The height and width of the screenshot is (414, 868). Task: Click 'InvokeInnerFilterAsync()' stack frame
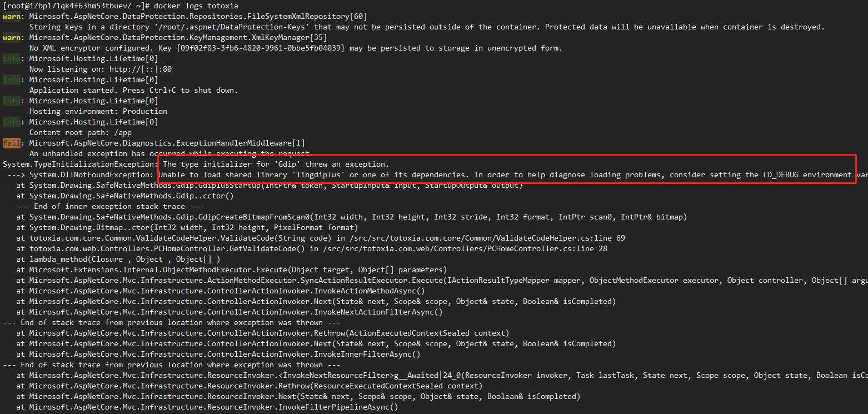pos(218,354)
